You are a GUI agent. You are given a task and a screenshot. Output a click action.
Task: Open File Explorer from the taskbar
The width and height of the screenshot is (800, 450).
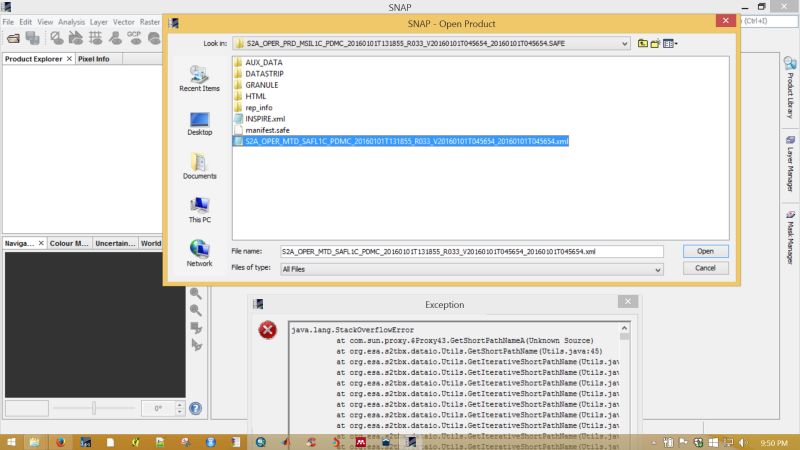click(34, 442)
